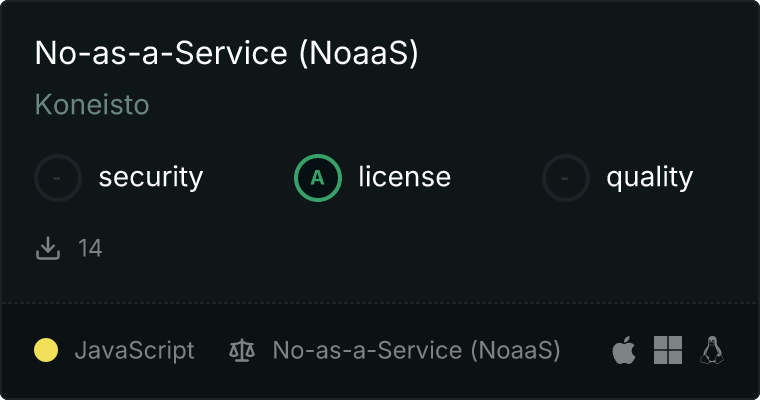Click the Apple macOS platform icon

[x=623, y=350]
